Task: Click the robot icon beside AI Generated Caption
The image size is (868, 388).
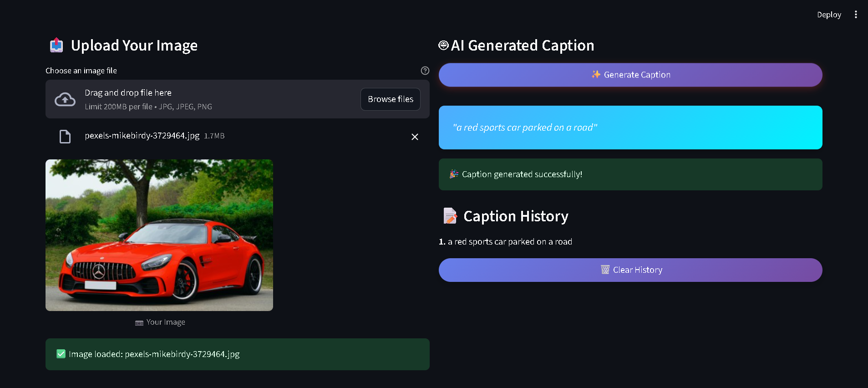Action: click(443, 45)
